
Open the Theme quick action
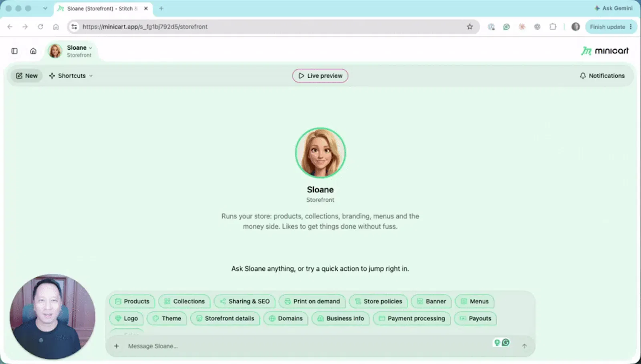167,318
